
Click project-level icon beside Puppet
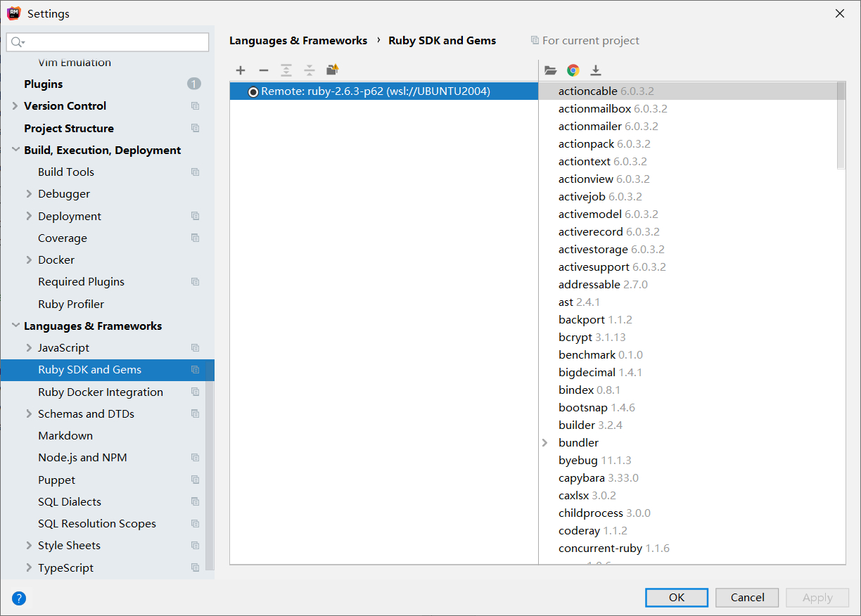click(x=196, y=480)
